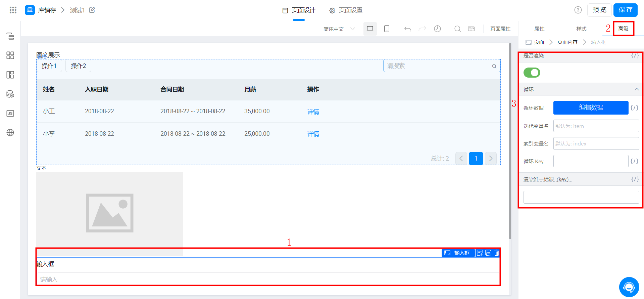Open 详情 link for 小李
644x299 pixels.
tap(313, 134)
